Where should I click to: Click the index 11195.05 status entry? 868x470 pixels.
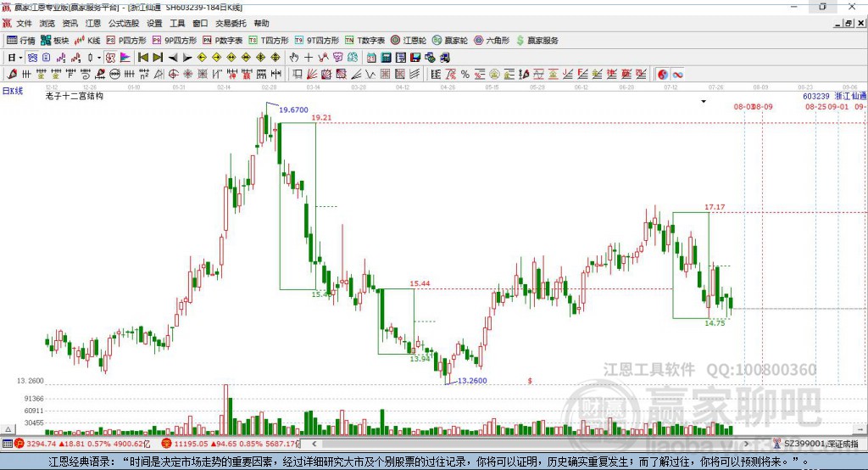pyautogui.click(x=231, y=444)
